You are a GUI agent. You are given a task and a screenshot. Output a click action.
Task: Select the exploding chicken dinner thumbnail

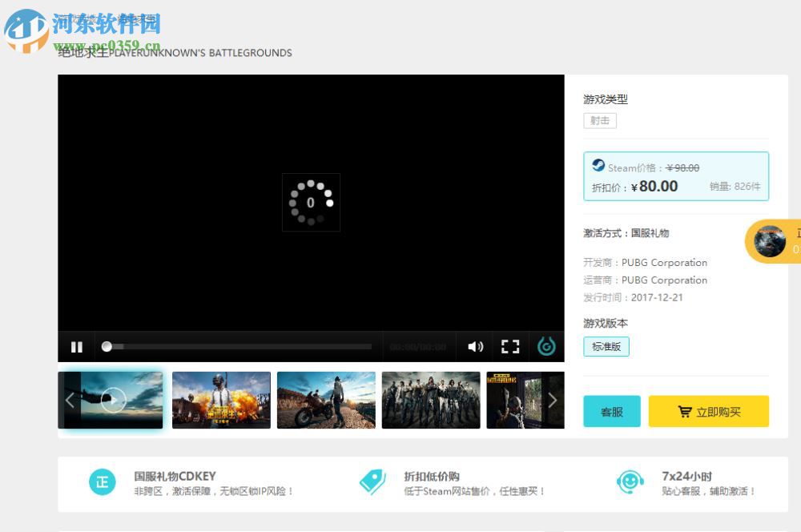(220, 400)
